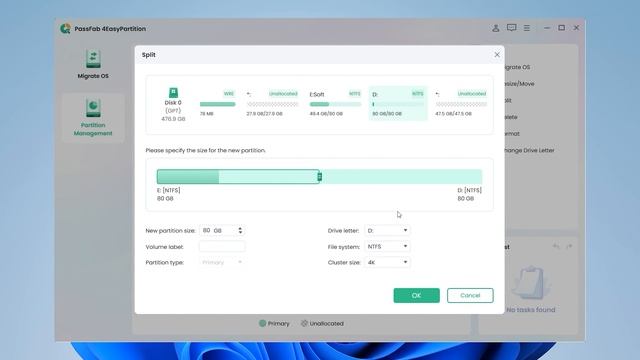640x360 pixels.
Task: Click the E: partition portion of the bar
Action: tap(238, 176)
